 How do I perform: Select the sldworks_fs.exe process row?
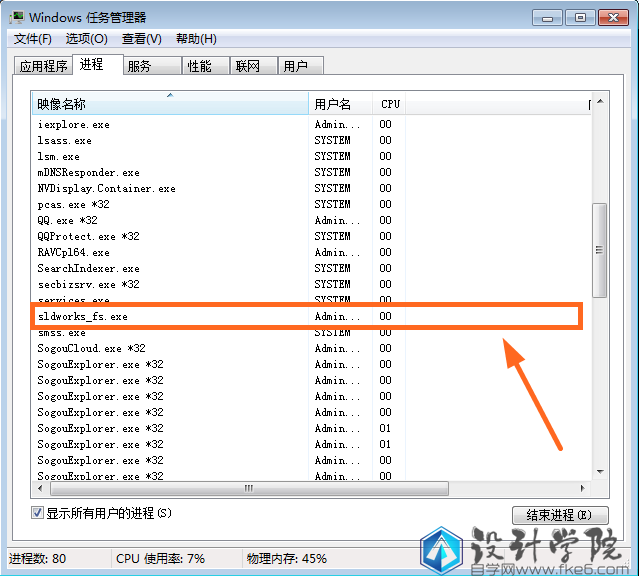(x=83, y=316)
